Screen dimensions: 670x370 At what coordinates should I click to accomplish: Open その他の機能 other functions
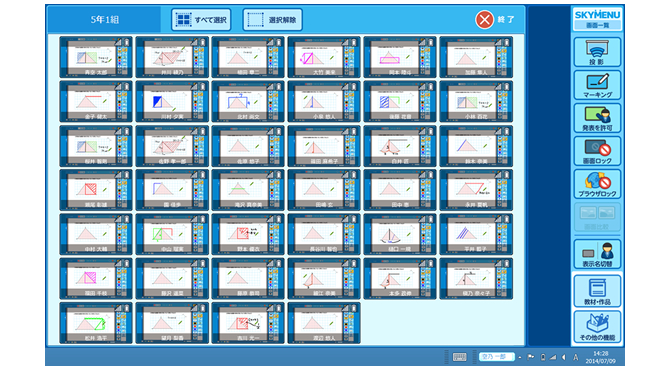(x=597, y=327)
